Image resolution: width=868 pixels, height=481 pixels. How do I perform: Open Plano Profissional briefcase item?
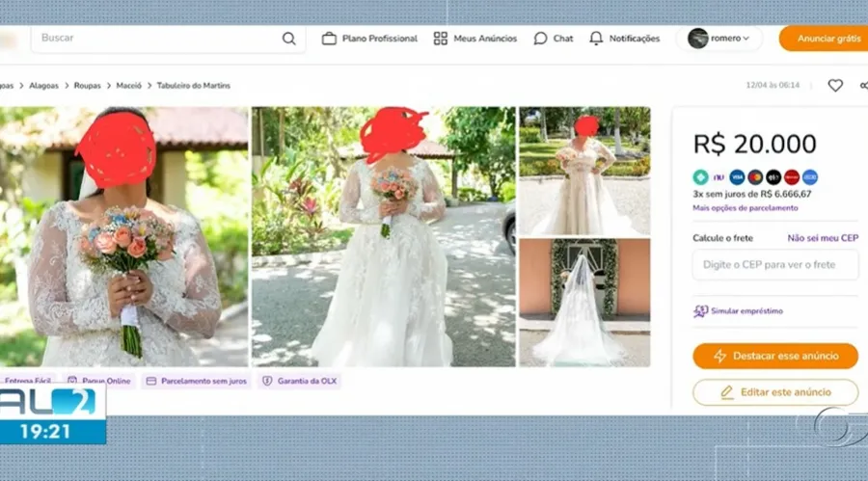tap(369, 39)
